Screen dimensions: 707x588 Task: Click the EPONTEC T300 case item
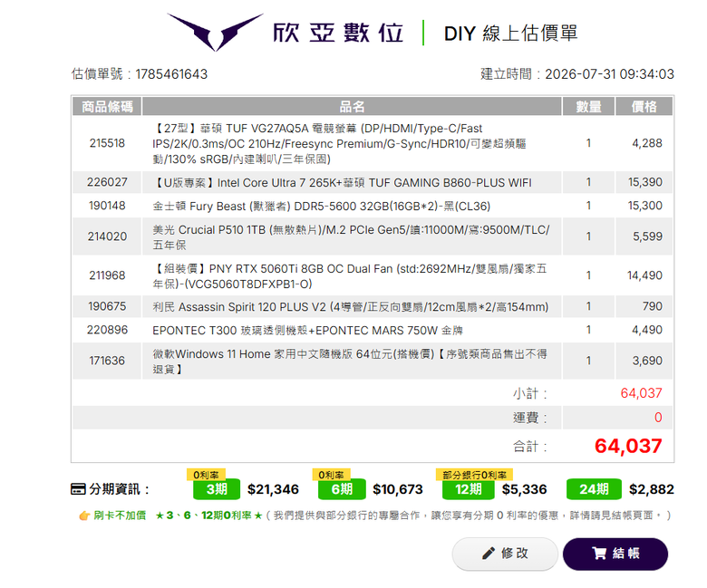(x=307, y=331)
